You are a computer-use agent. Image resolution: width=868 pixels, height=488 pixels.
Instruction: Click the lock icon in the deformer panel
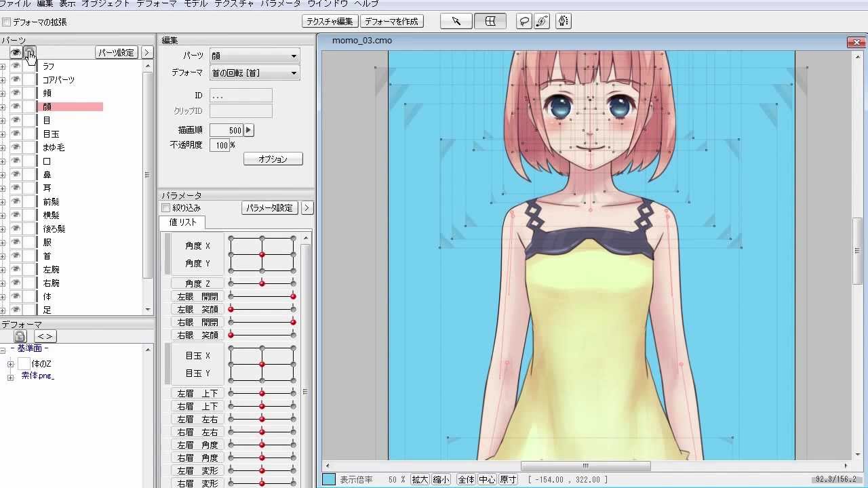20,336
